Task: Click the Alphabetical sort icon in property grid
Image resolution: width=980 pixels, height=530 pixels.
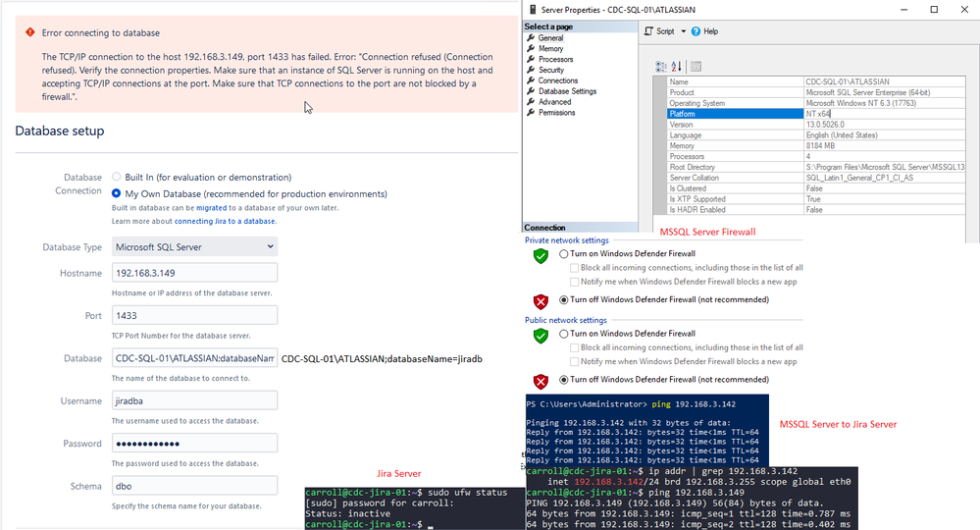Action: (x=676, y=67)
